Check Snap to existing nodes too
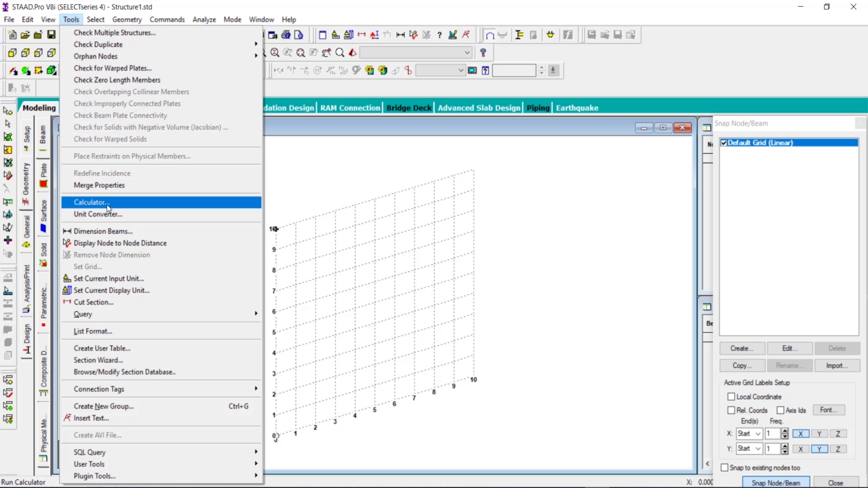 725,468
